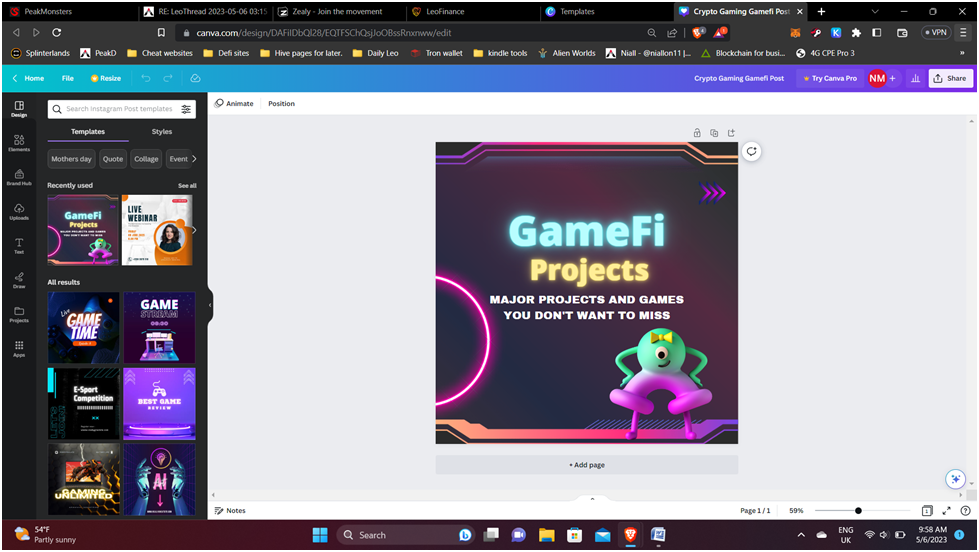
Task: Click Try Canva Pro
Action: pyautogui.click(x=830, y=78)
